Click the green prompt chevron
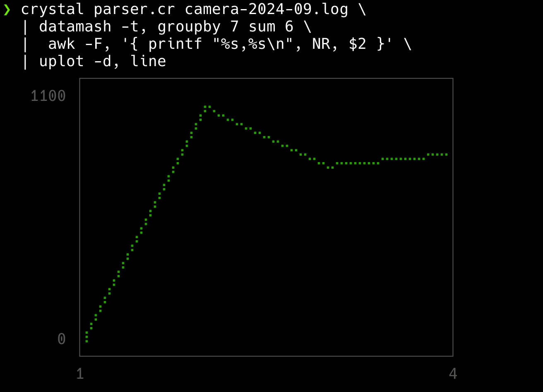Viewport: 543px width, 392px height. click(x=7, y=10)
